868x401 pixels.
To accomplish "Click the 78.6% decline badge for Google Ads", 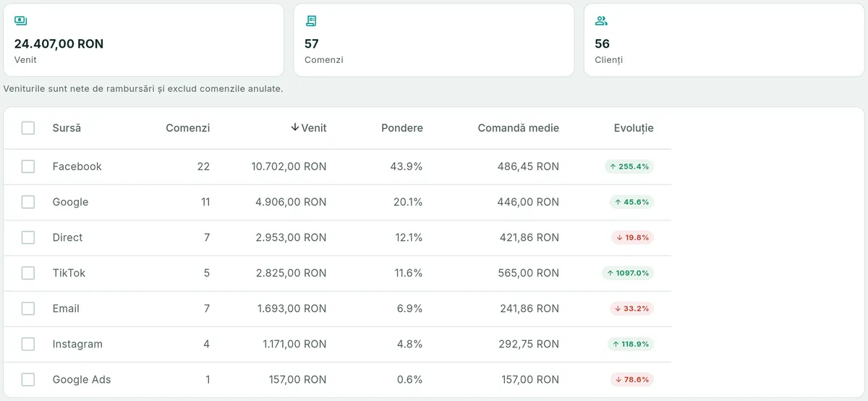I will pyautogui.click(x=632, y=379).
